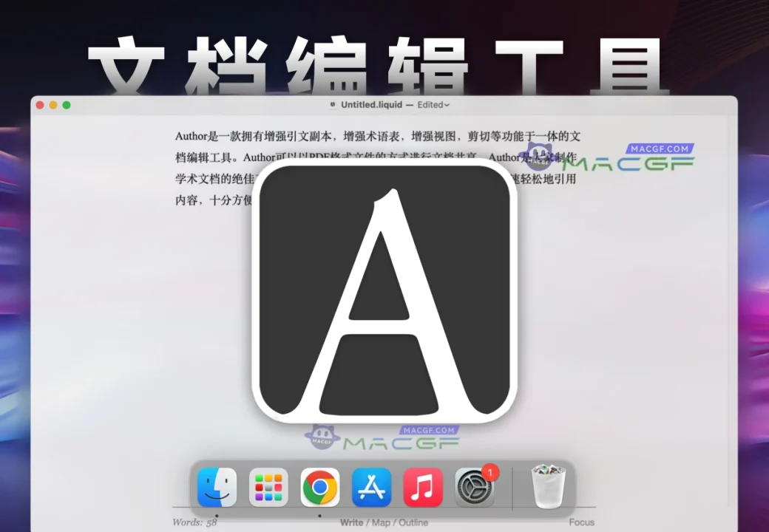Image resolution: width=769 pixels, height=532 pixels.
Task: Toggle Focus mode in the status bar
Action: [x=581, y=522]
